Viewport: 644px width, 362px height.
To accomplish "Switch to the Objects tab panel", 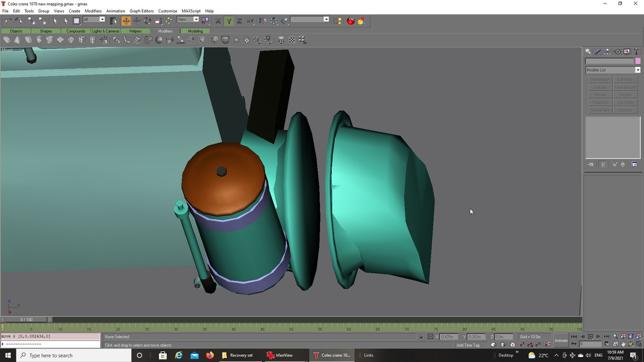I will 16,31.
